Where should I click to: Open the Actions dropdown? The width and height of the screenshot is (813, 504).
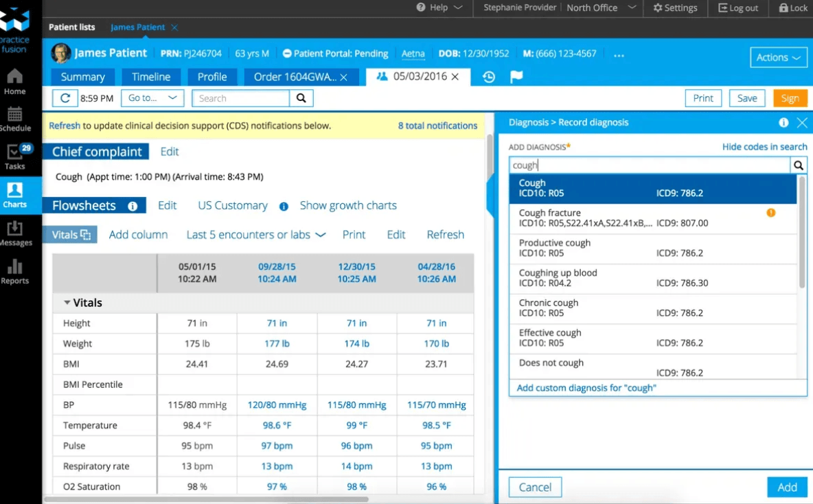point(778,58)
